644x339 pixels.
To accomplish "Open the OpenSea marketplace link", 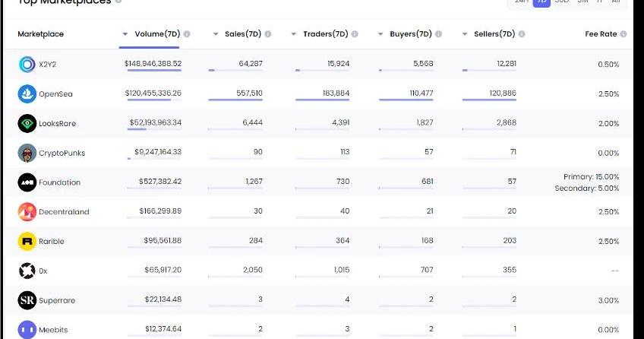I will (x=56, y=94).
